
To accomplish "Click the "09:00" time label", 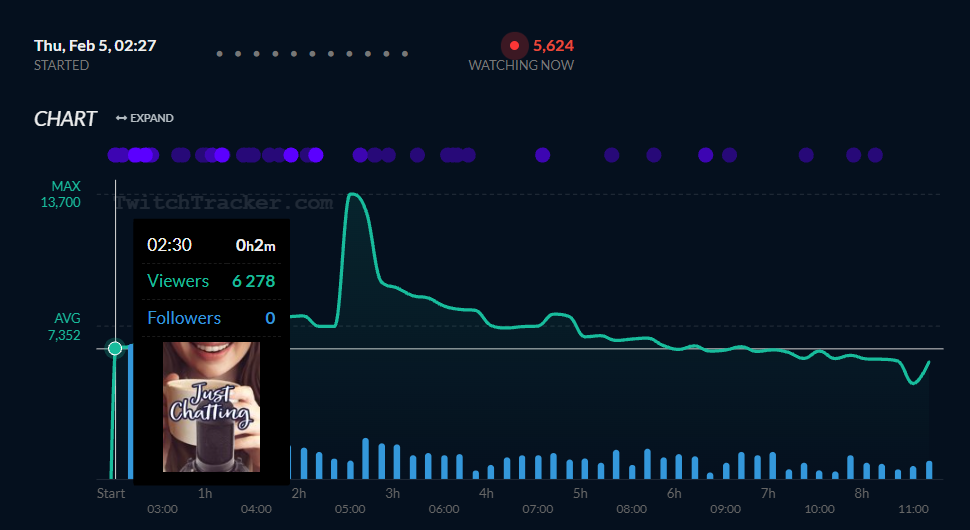I will [x=726, y=510].
